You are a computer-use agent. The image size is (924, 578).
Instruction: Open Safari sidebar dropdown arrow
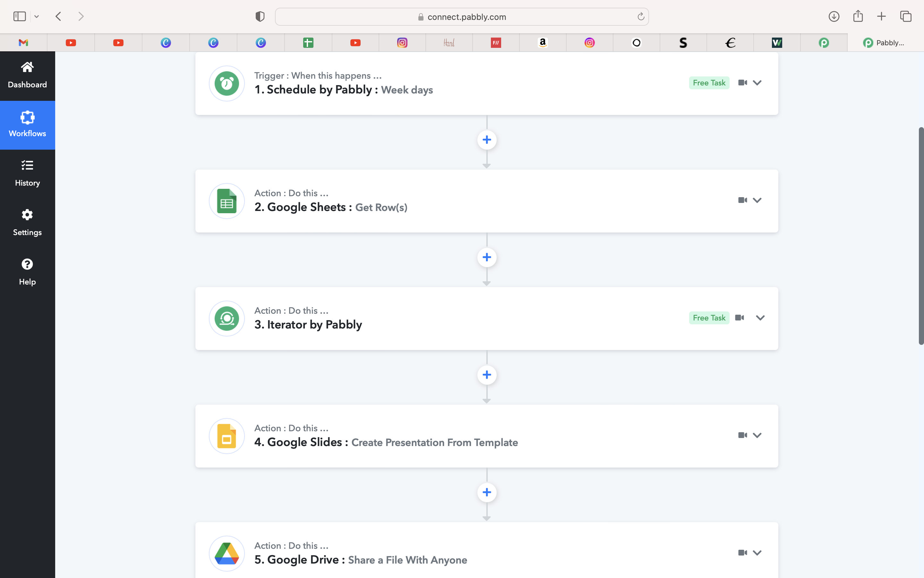[37, 16]
